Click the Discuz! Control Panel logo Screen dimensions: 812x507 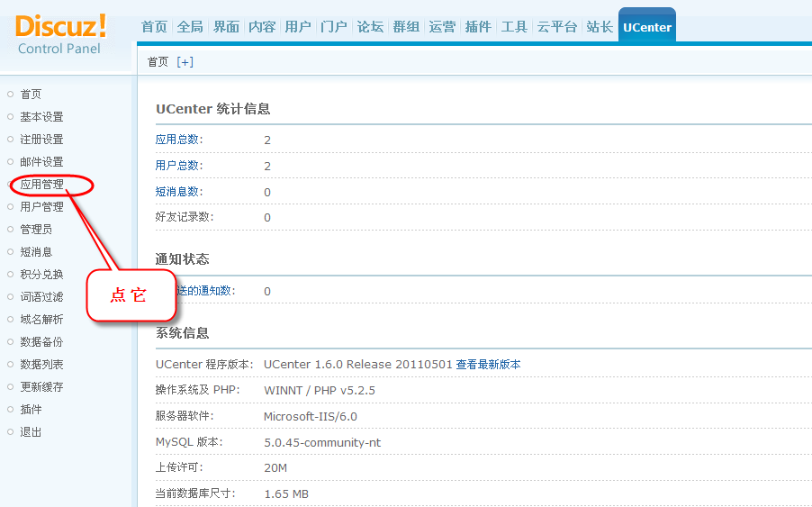coord(60,34)
